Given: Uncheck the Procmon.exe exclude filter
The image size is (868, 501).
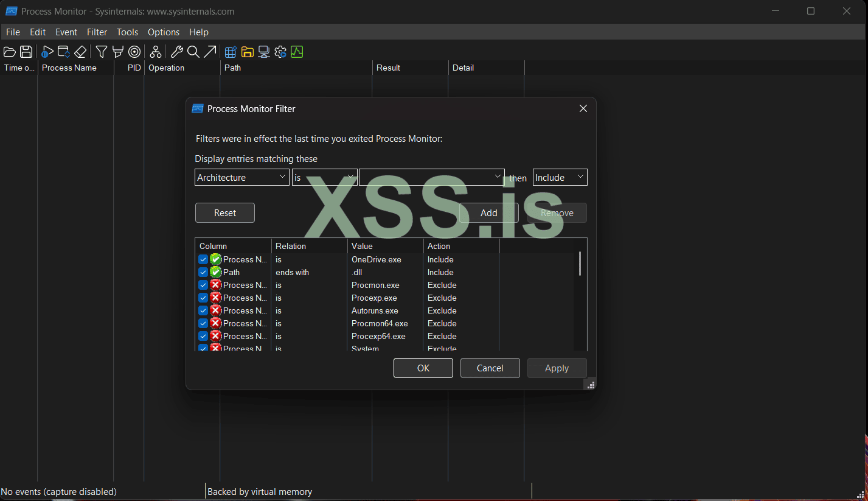Looking at the screenshot, I should [x=203, y=285].
